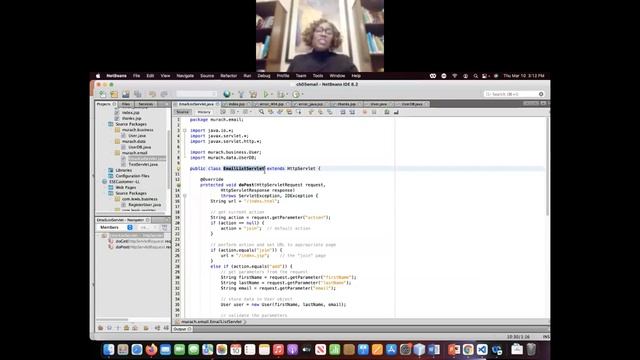Image resolution: width=640 pixels, height=360 pixels.
Task: Open the Navigator Members dropdown
Action: click(x=117, y=227)
